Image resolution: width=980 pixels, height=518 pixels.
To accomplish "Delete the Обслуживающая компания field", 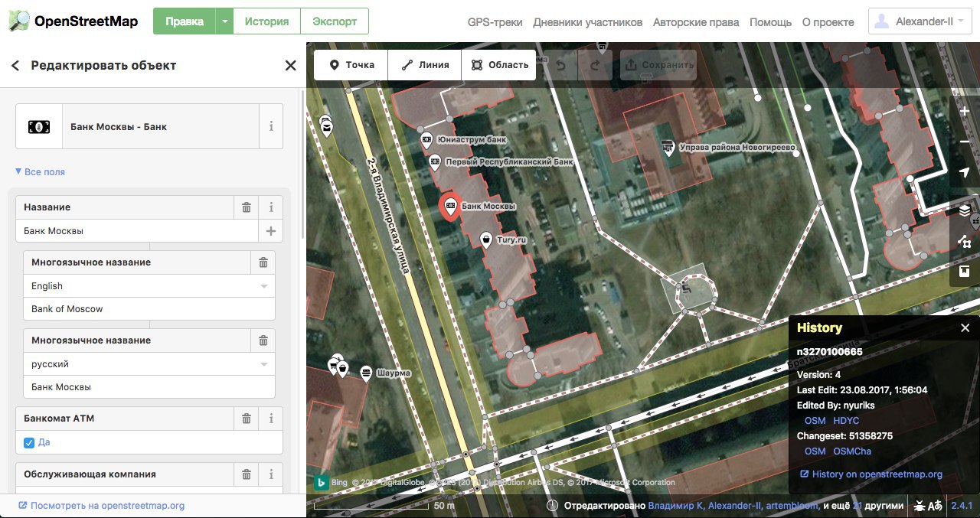I will click(247, 474).
